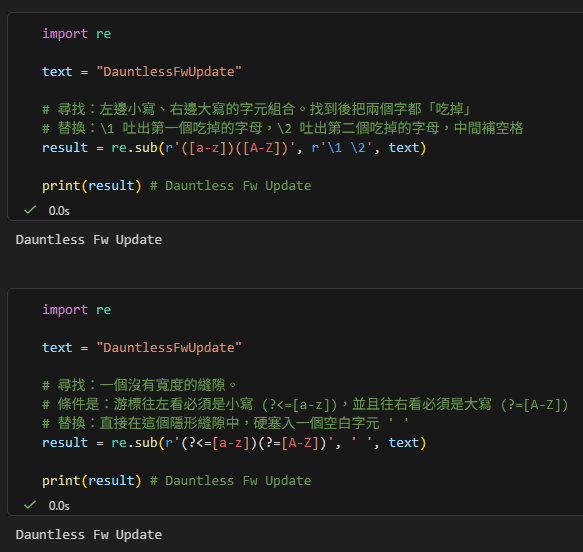Click the green success checkmark of first cell
The image size is (583, 552).
(30, 210)
